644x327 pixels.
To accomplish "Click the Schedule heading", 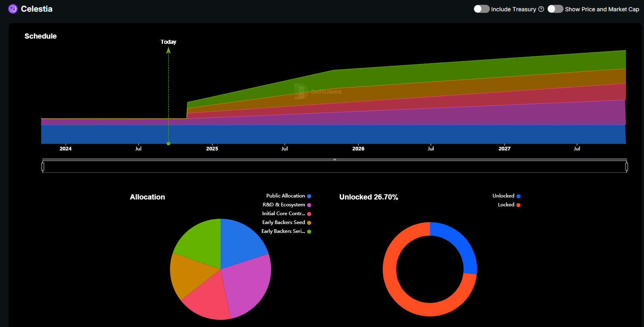I will coord(41,36).
